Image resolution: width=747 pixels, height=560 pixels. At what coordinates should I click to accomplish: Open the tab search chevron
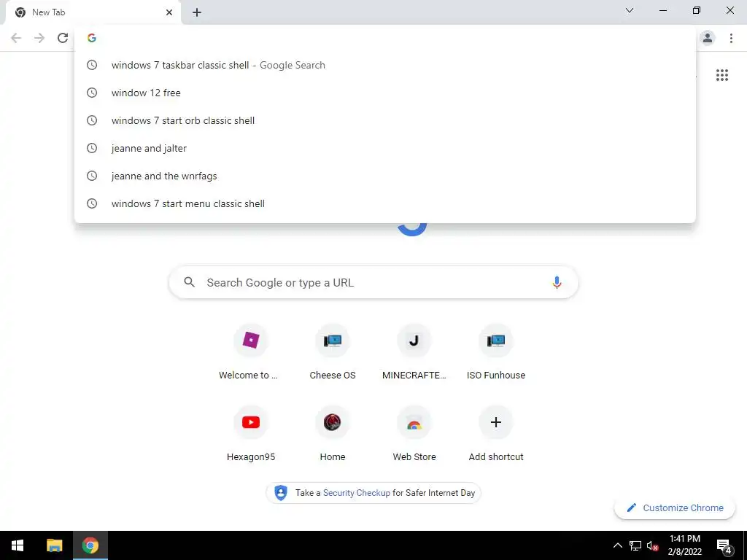pos(630,10)
